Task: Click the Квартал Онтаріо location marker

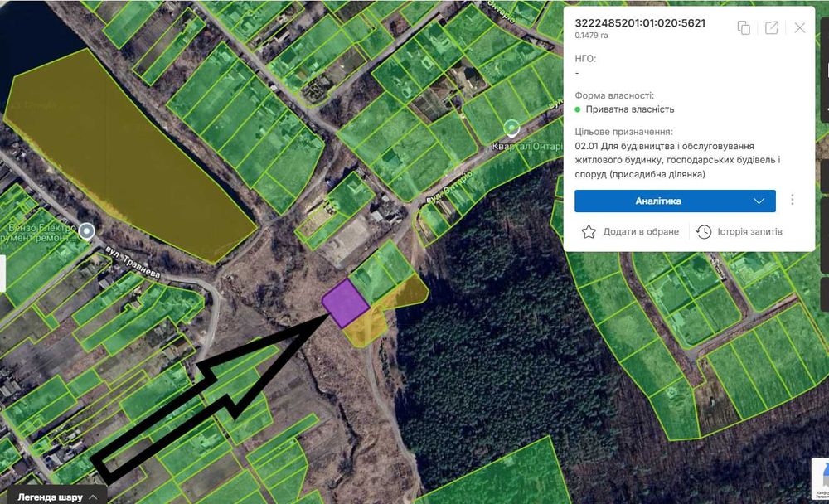Action: [x=511, y=128]
